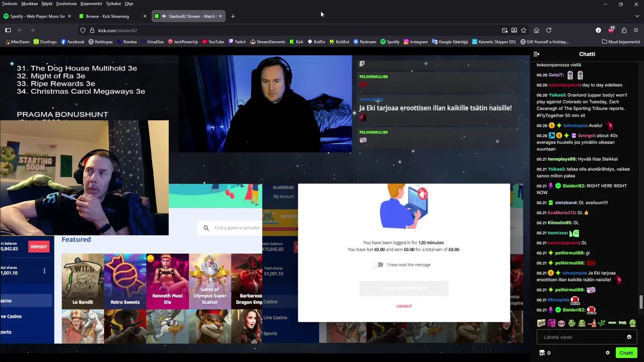This screenshot has height=362, width=644.
Task: Click username Mirospiid in chat
Action: pos(558,300)
